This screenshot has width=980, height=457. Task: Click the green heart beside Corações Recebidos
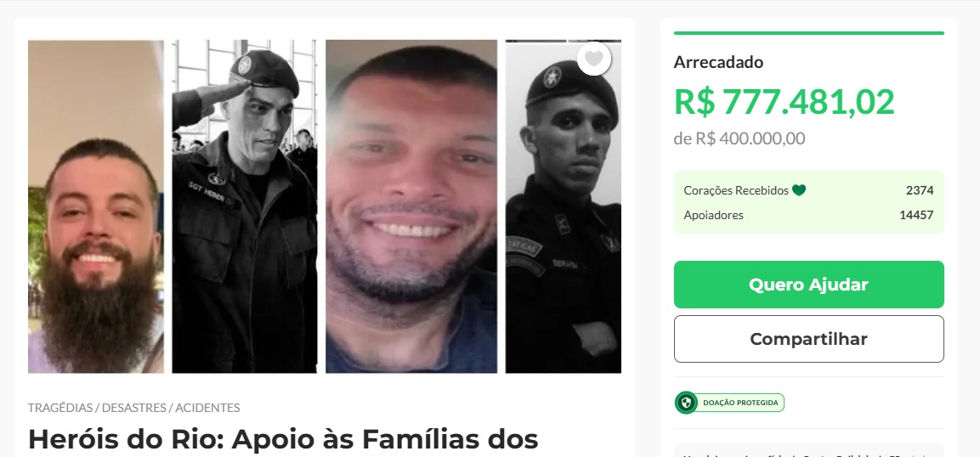pos(799,190)
